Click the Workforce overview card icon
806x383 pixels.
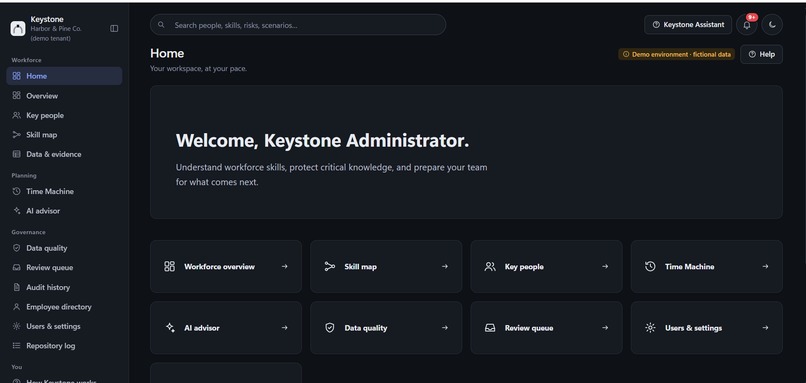[x=170, y=266]
